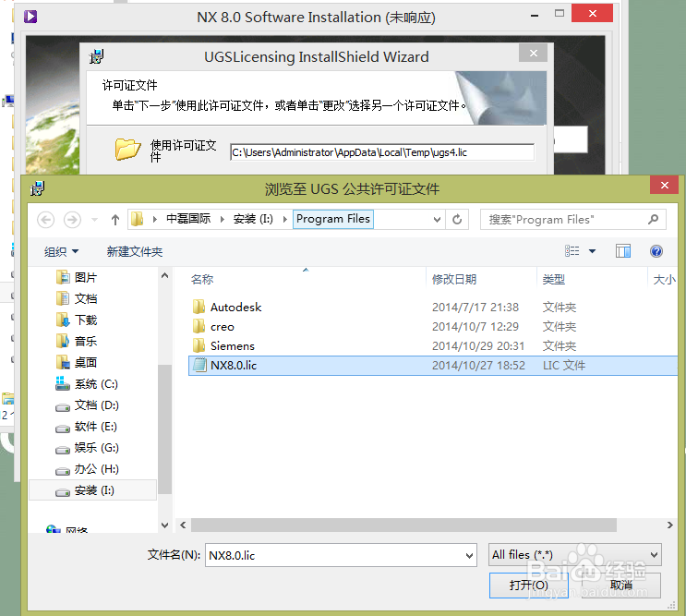The height and width of the screenshot is (616, 686).
Task: Click the search magnifier icon
Action: [x=653, y=219]
